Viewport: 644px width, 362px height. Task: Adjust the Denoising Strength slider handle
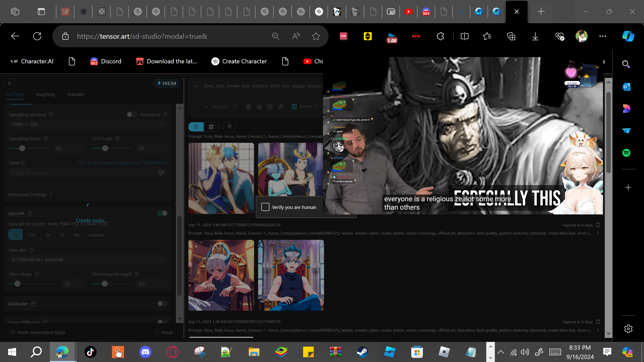pyautogui.click(x=105, y=284)
